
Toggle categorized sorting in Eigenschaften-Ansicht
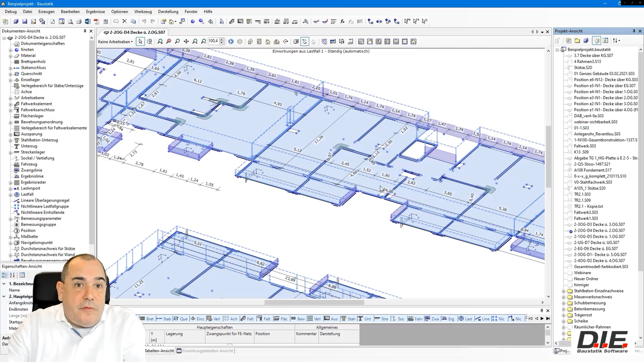pos(5,275)
